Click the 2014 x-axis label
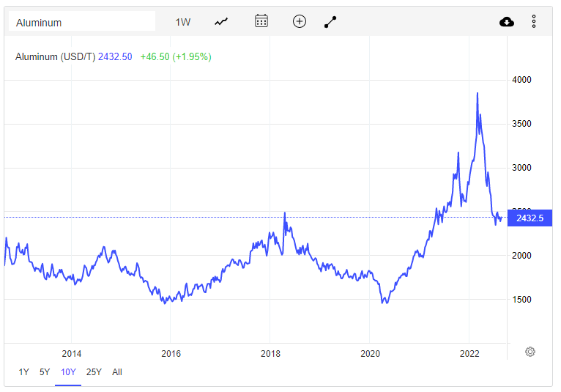Screen dimensions: 561x392 (72, 354)
